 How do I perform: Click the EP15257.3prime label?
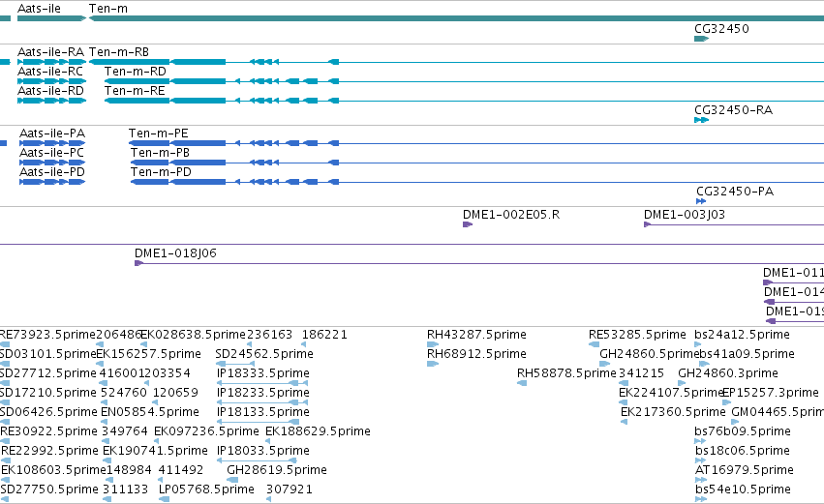pyautogui.click(x=771, y=393)
